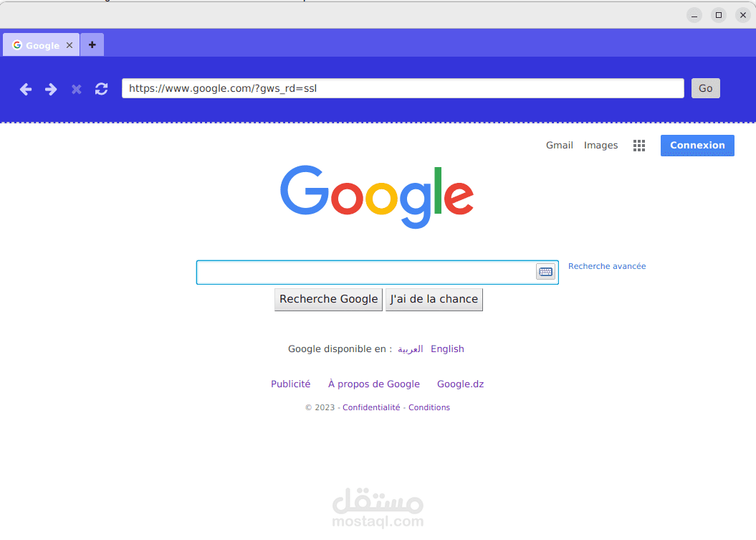Open the Images link
756x540 pixels.
coord(601,146)
